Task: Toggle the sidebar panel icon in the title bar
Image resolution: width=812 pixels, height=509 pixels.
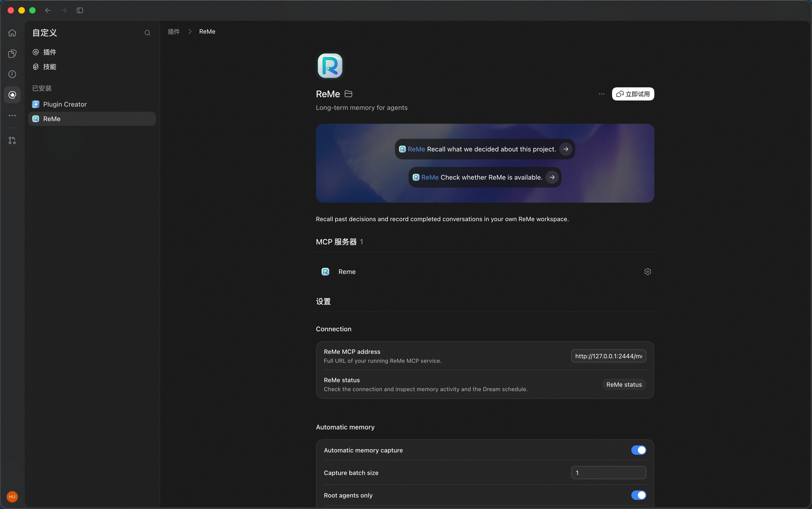Action: click(x=80, y=10)
